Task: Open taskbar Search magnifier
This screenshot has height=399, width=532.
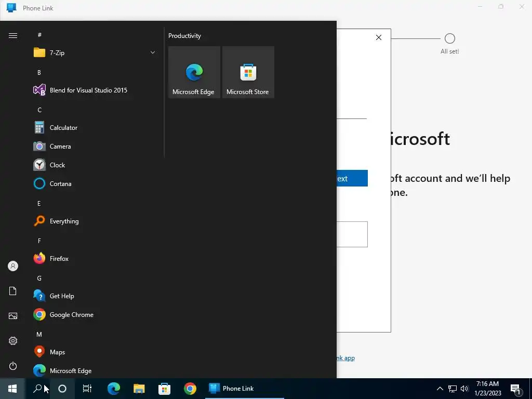Action: click(37, 389)
